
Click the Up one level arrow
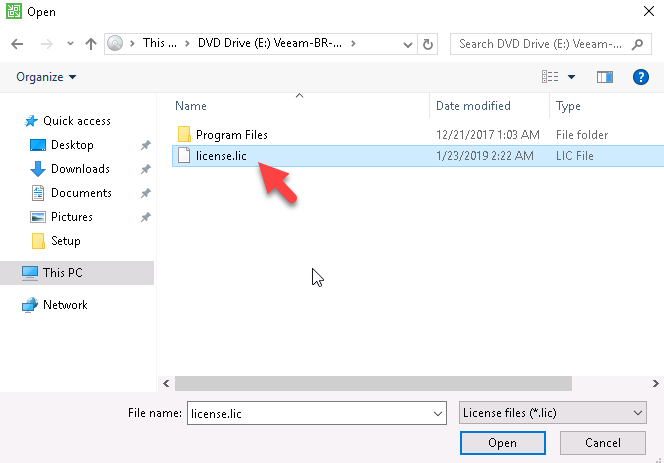(x=90, y=44)
